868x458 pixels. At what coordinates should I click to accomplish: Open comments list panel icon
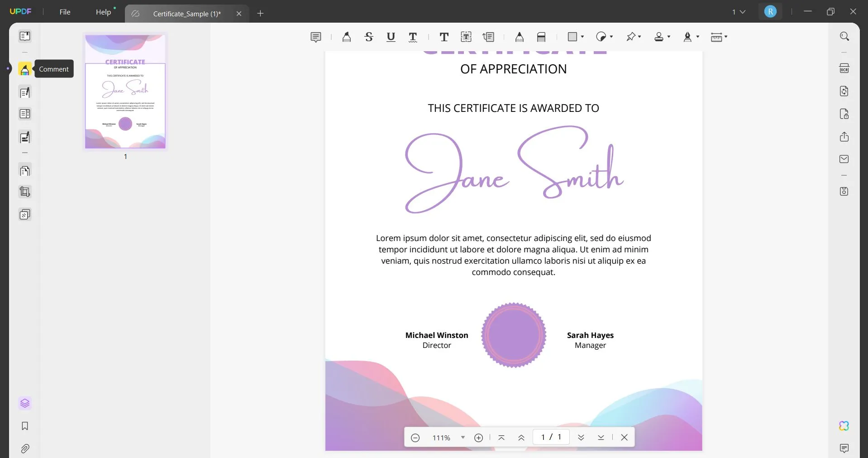[844, 448]
